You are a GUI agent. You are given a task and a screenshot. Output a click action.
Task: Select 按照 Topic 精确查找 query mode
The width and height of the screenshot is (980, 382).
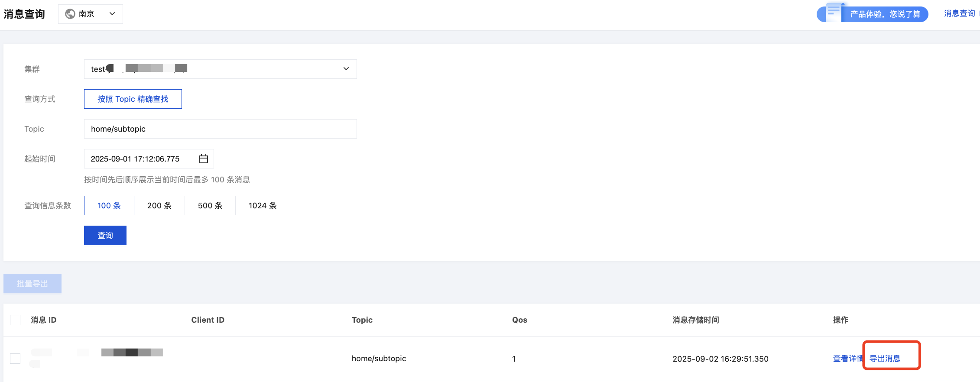(133, 99)
